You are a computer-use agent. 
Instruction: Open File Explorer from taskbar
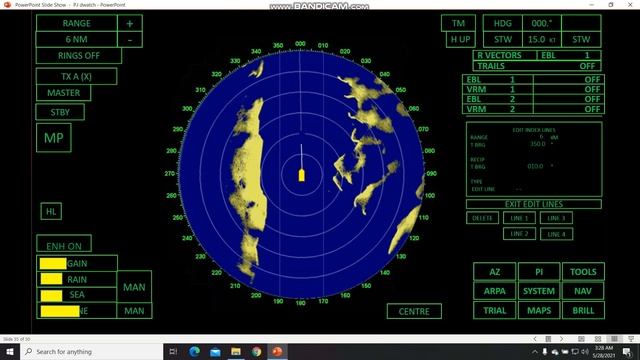point(236,351)
